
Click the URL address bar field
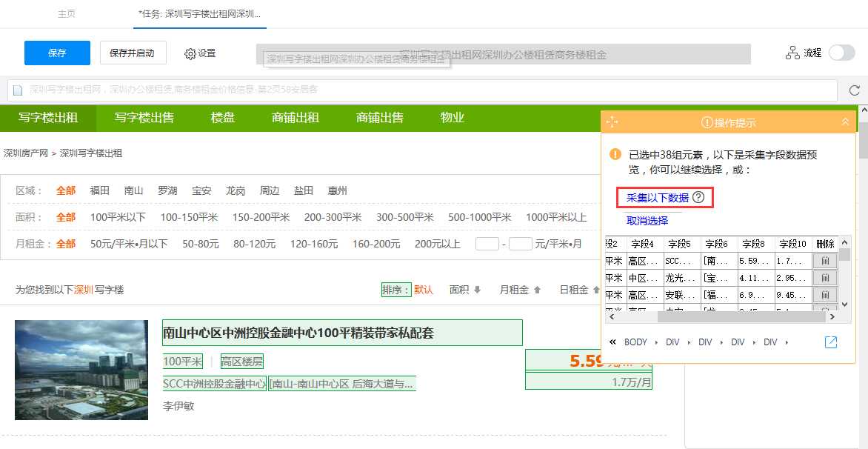(422, 90)
